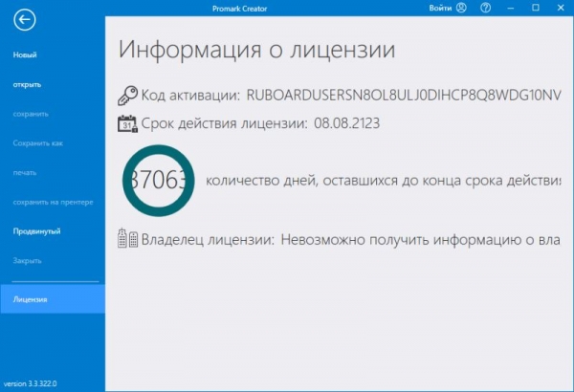574x392 pixels.
Task: Click the Информация о лицензии heading
Action: tap(256, 49)
